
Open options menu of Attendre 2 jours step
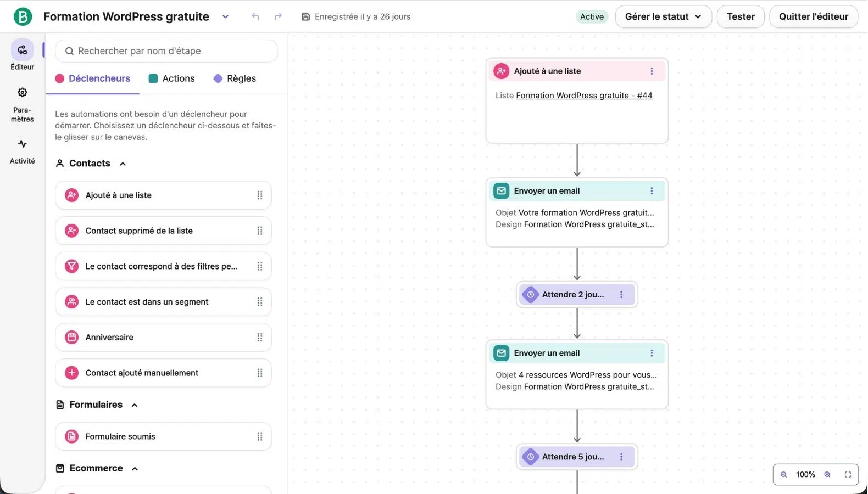coord(621,295)
